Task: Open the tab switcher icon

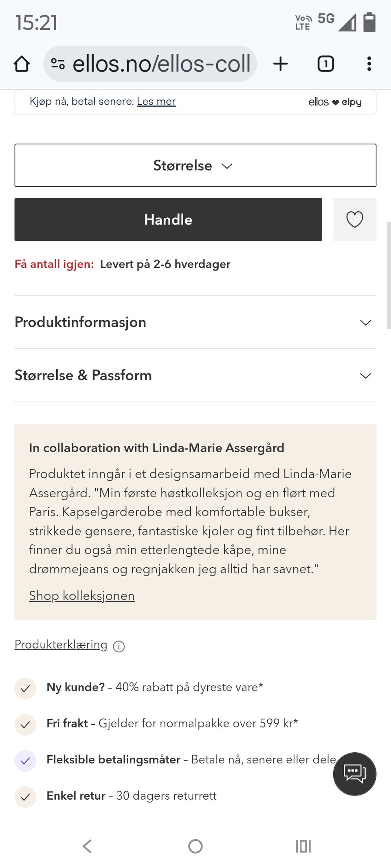Action: pyautogui.click(x=325, y=64)
